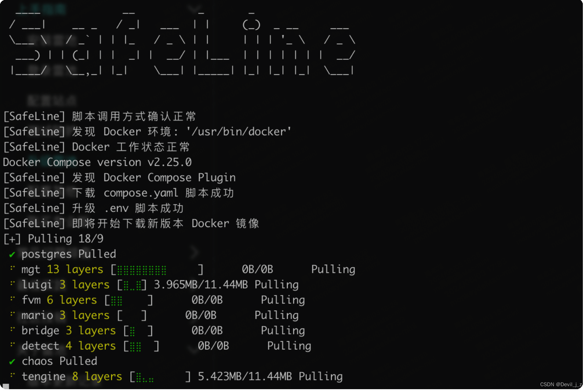Click the 'Pulling' status on the mgt row
The width and height of the screenshot is (588, 391).
[333, 270]
